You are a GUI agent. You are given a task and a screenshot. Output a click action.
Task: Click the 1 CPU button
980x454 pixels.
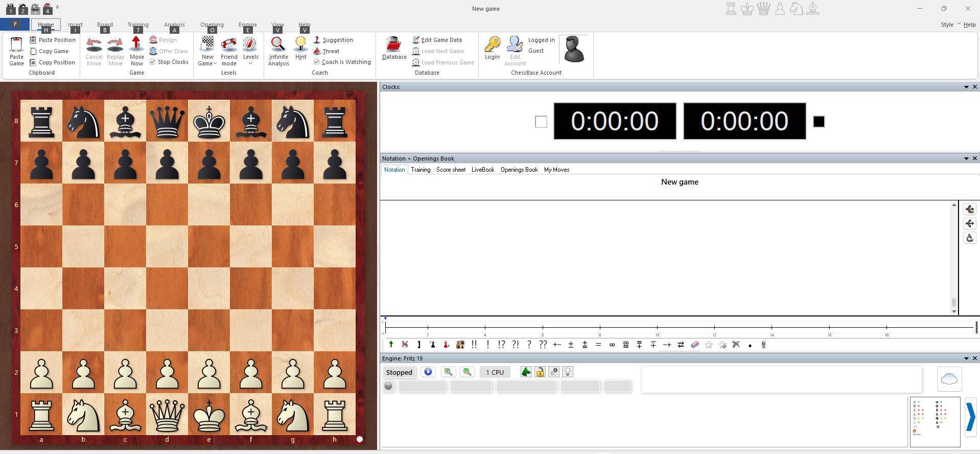pyautogui.click(x=495, y=372)
